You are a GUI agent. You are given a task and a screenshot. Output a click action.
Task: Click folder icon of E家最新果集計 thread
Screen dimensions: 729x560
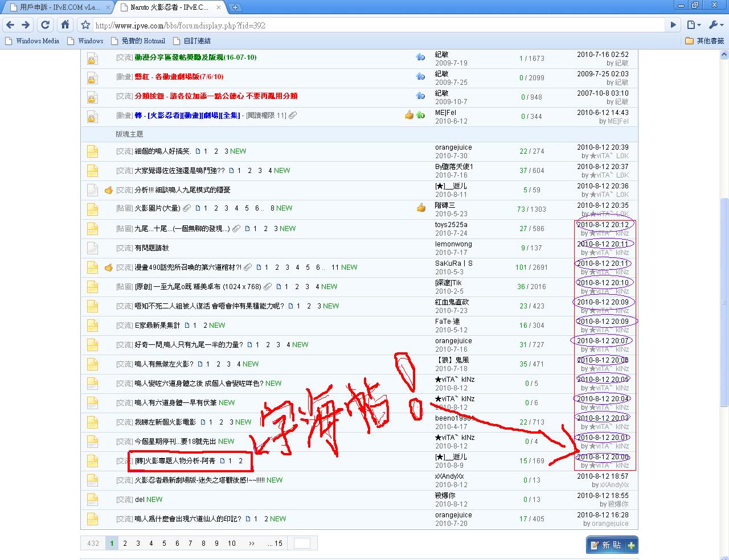92,326
